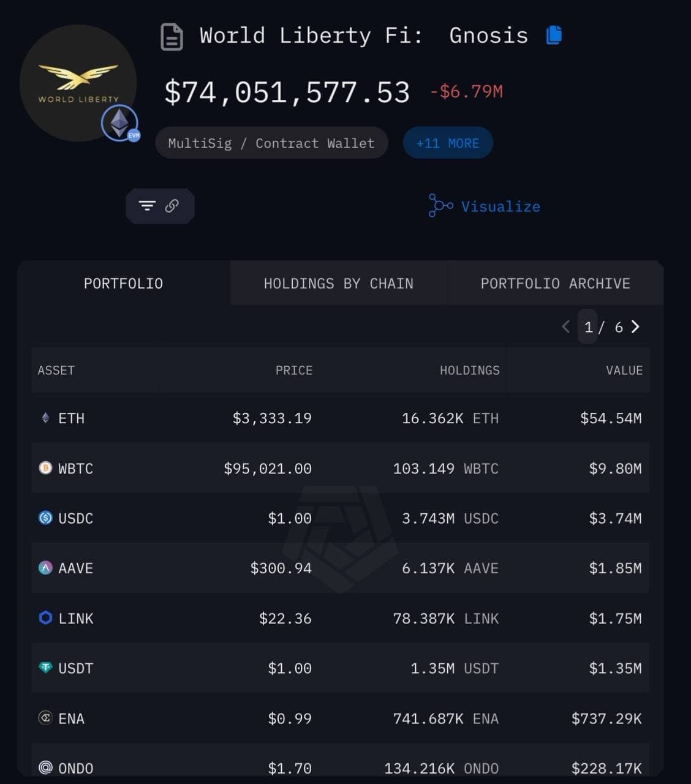691x784 pixels.
Task: Click the Visualize graph icon
Action: click(x=440, y=206)
